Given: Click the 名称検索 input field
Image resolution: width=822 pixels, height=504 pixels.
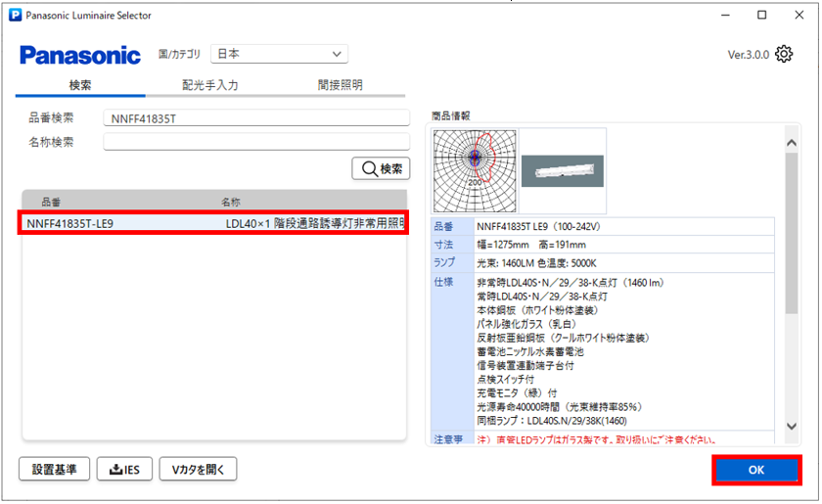Looking at the screenshot, I should coord(255,142).
